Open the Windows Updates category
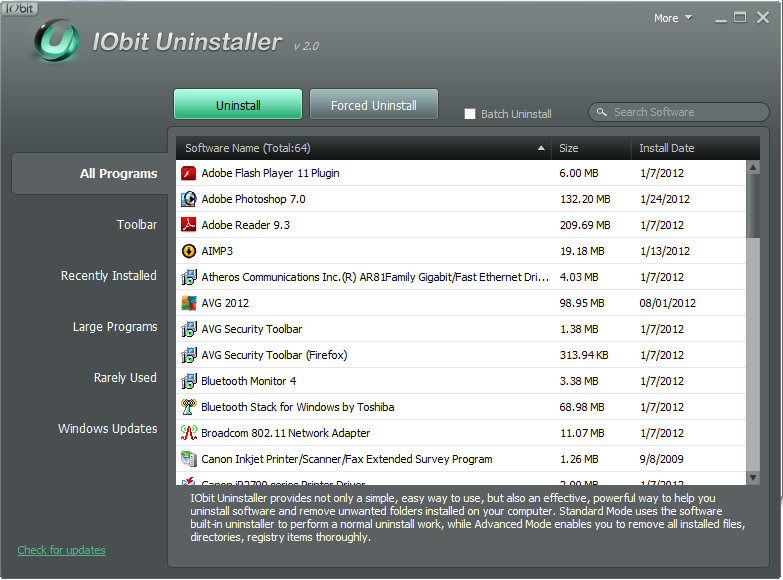The width and height of the screenshot is (783, 580). pyautogui.click(x=107, y=429)
